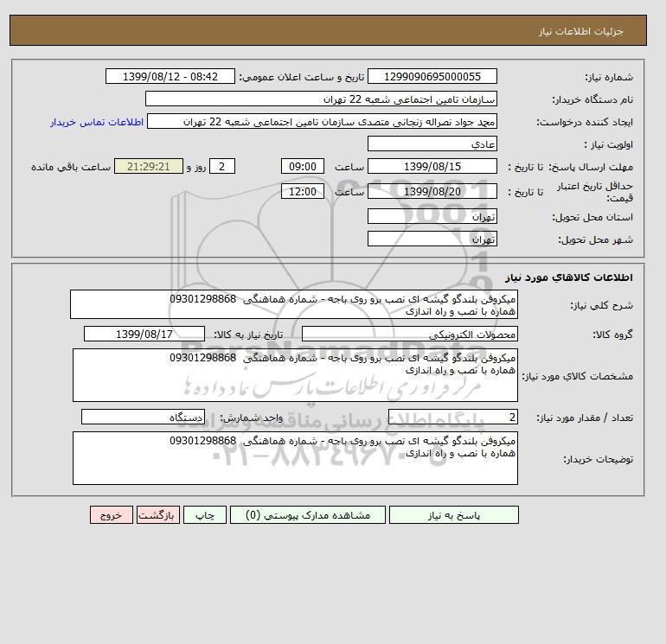This screenshot has height=644, width=666.
Task: Click delivery province field تهران
Action: coord(432,216)
